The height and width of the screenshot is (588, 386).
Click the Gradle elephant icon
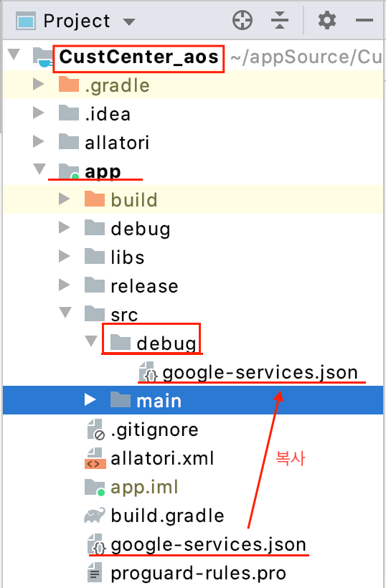point(94,516)
